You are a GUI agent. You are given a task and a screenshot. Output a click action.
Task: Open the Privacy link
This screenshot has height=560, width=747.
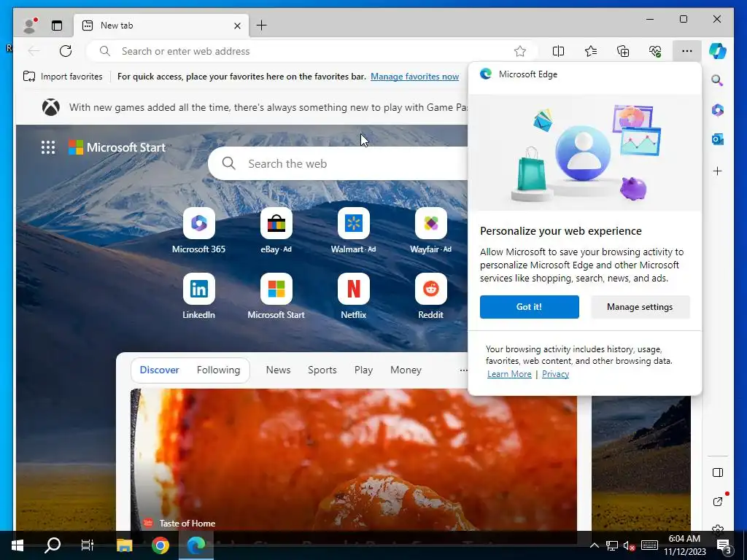[555, 374]
